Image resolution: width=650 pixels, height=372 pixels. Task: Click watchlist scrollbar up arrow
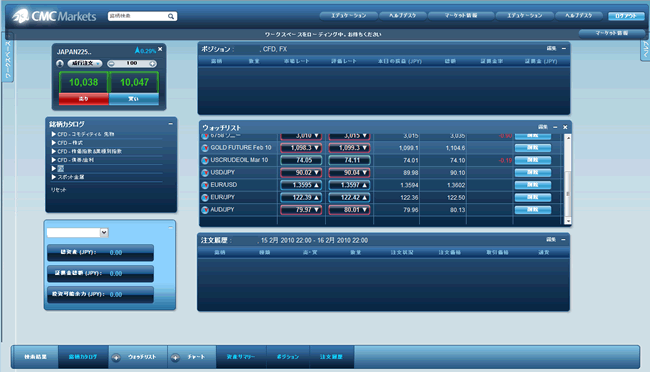[568, 138]
